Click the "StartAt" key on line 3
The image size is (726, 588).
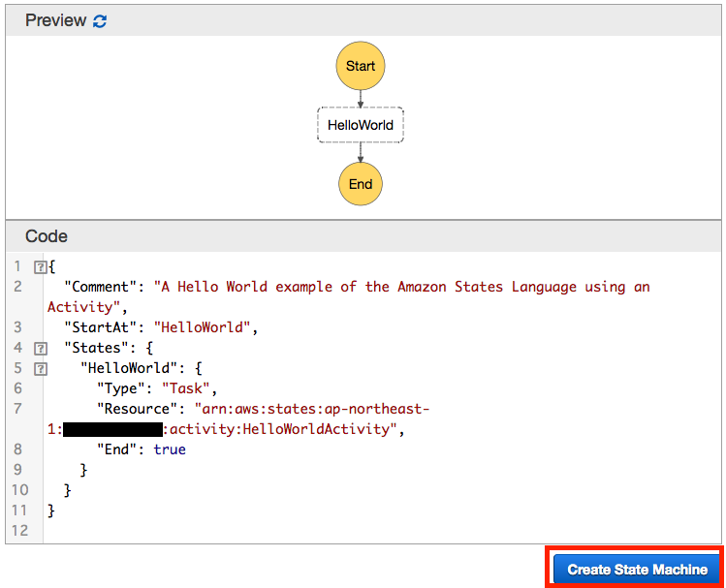(101, 327)
